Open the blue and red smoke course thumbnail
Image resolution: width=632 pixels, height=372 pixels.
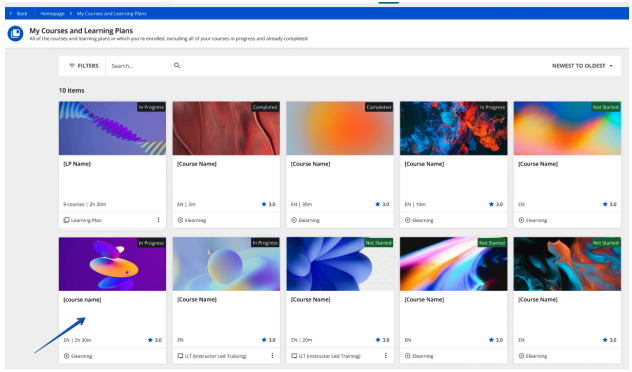[453, 128]
